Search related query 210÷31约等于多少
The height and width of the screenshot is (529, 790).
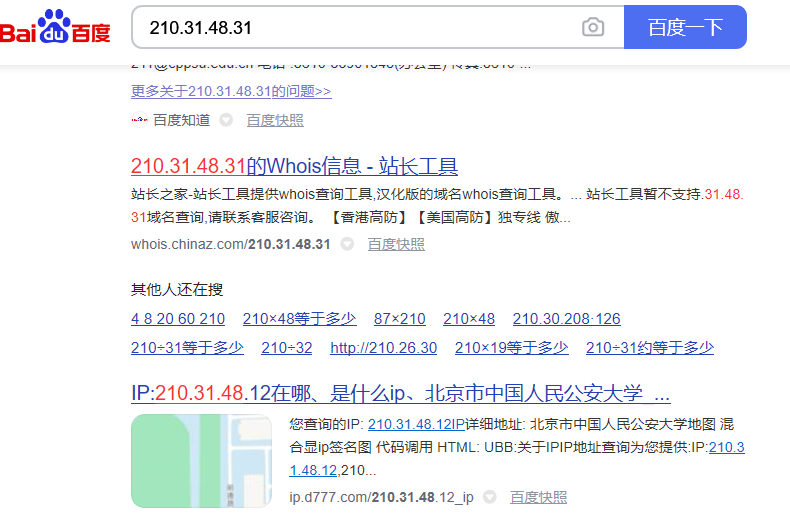(650, 348)
